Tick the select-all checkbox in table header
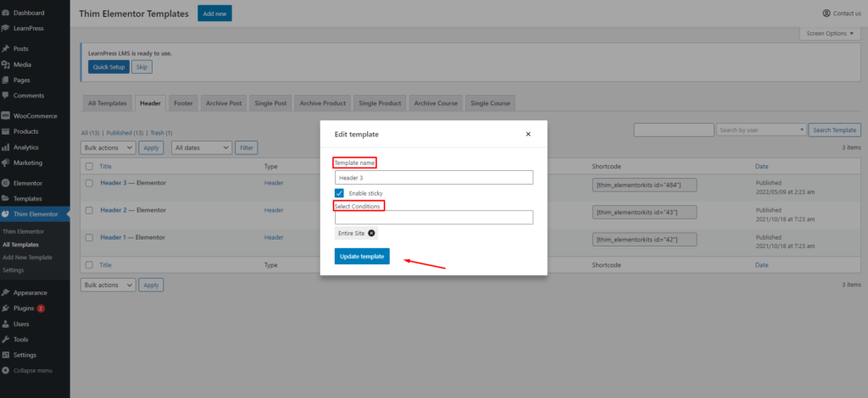 pyautogui.click(x=89, y=166)
